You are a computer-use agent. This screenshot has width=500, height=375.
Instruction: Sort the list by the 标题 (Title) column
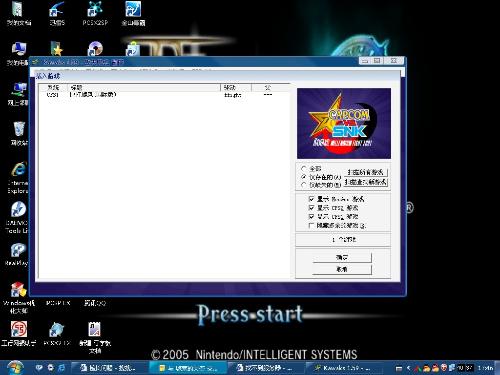coord(144,88)
